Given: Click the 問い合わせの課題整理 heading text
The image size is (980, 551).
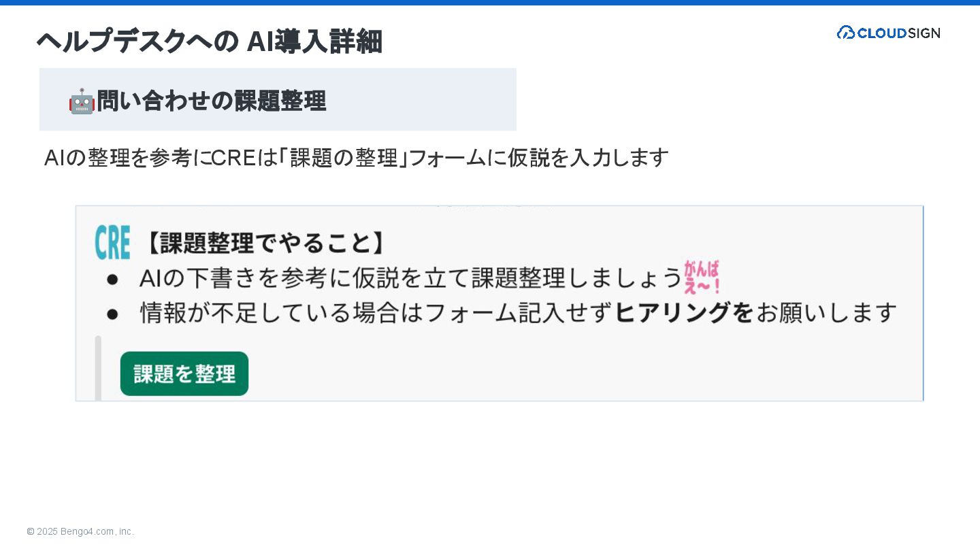Looking at the screenshot, I should click(211, 101).
